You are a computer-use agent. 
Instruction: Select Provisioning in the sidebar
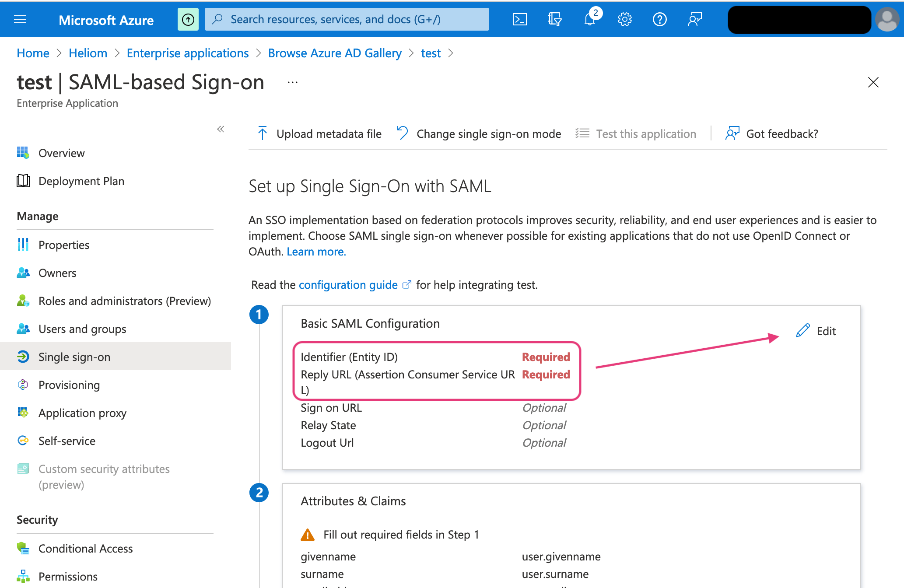[69, 385]
